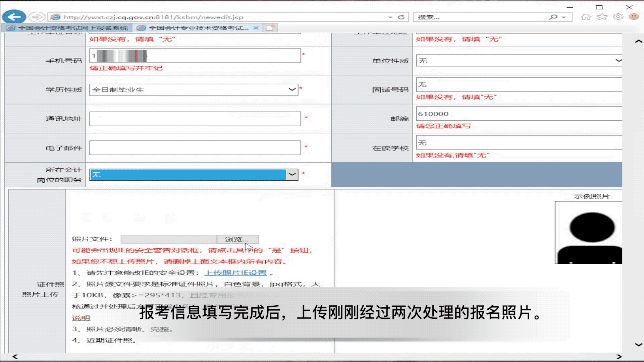Expand address bar history dropdown arrow
Image resolution: width=644 pixels, height=362 pixels.
click(x=390, y=17)
